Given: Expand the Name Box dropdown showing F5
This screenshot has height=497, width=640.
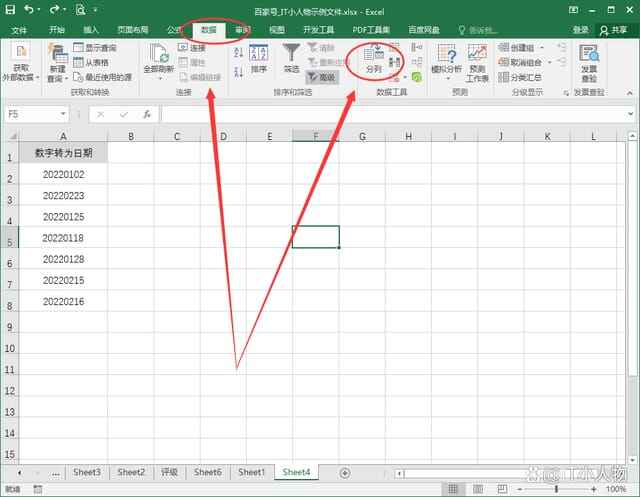Looking at the screenshot, I should (x=63, y=114).
